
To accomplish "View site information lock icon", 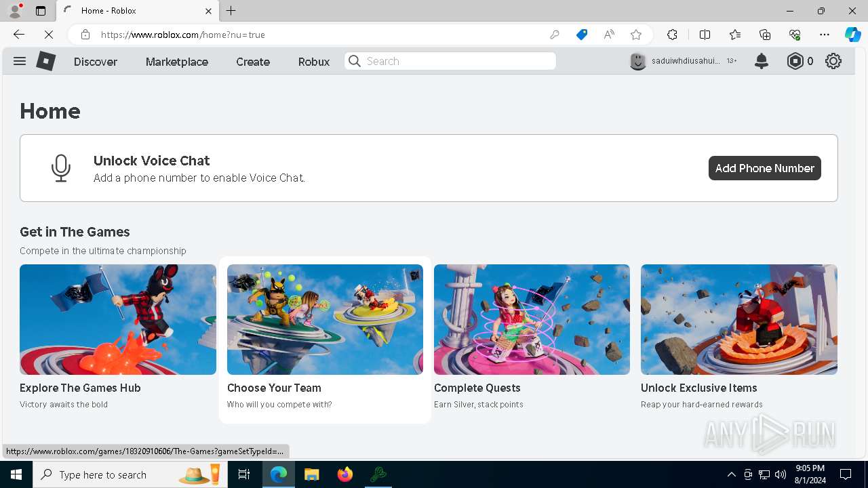I will point(85,35).
